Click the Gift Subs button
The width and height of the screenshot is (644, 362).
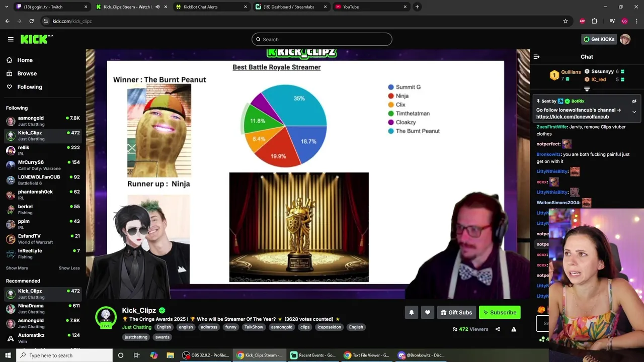(456, 312)
